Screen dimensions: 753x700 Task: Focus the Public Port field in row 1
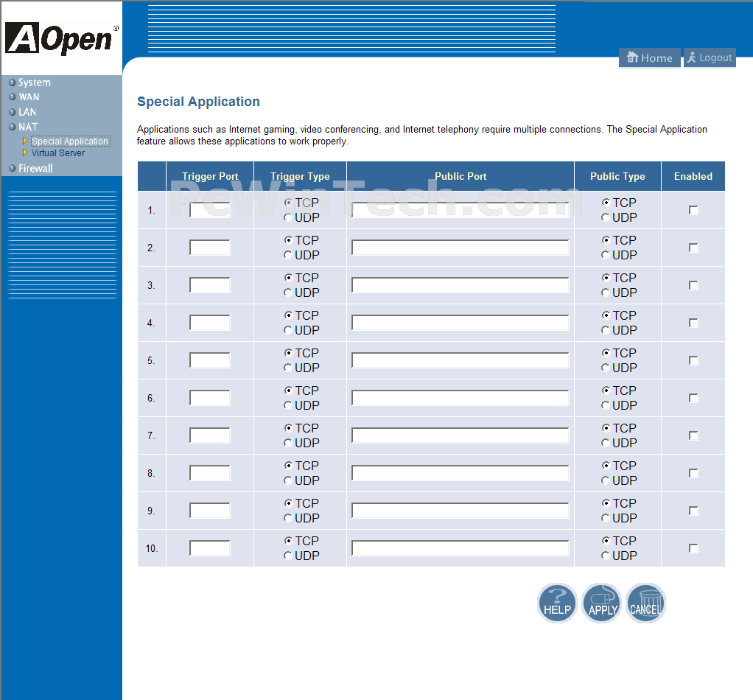tap(460, 210)
